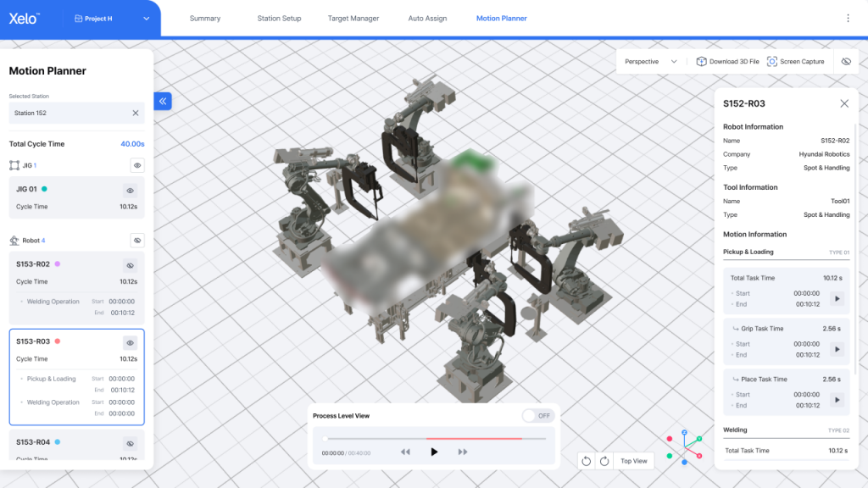This screenshot has height=488, width=868.
Task: Open the kebab more options menu
Action: [848, 18]
